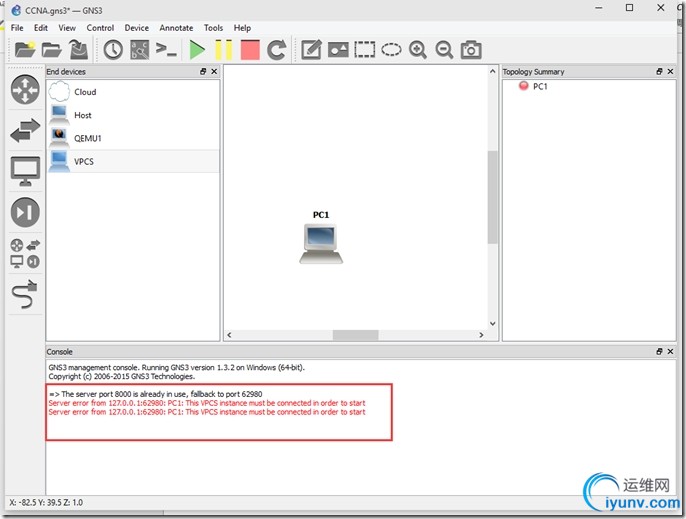686x519 pixels.
Task: Undock the Topology Summary panel
Action: pyautogui.click(x=659, y=71)
